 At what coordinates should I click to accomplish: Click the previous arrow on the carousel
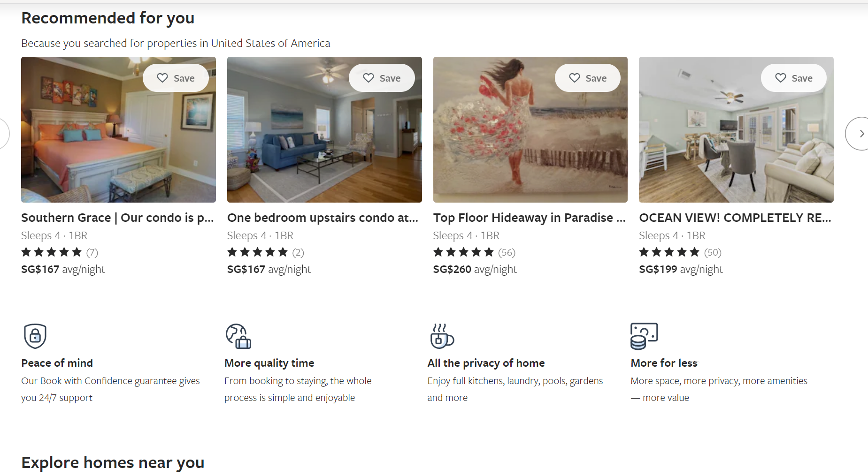coord(3,134)
